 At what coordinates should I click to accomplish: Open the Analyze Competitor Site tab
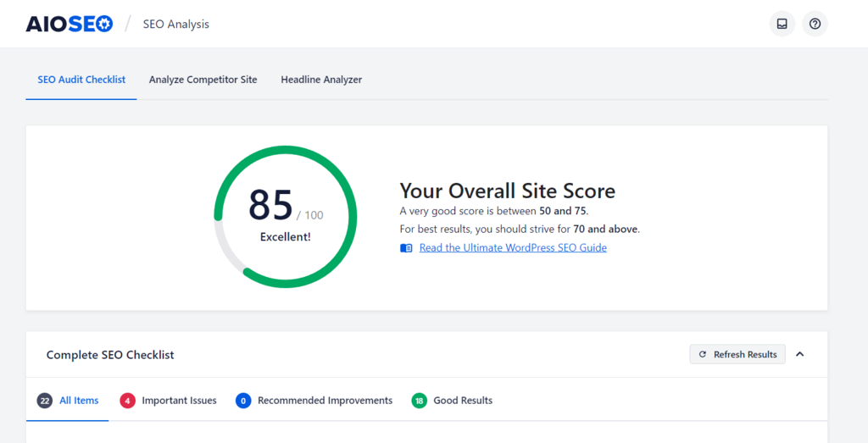click(203, 80)
